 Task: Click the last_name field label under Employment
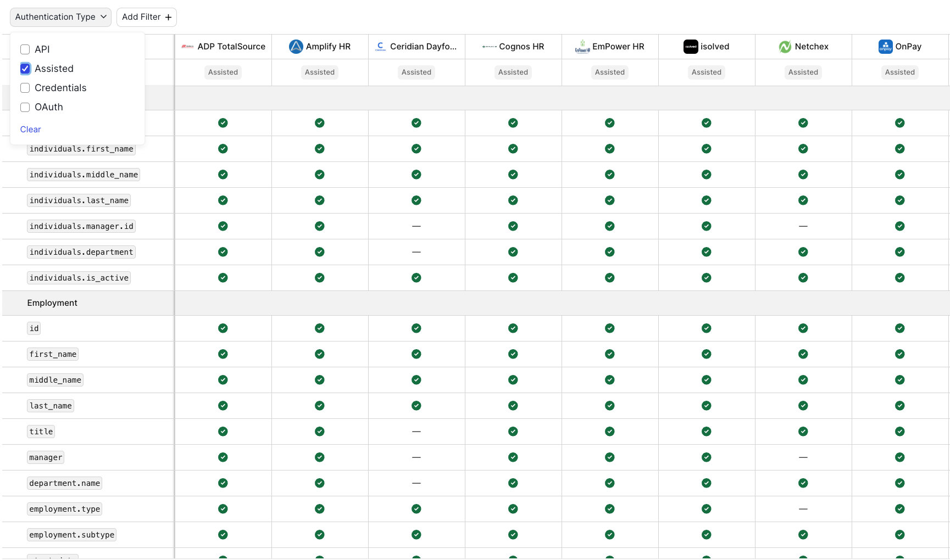pos(51,406)
